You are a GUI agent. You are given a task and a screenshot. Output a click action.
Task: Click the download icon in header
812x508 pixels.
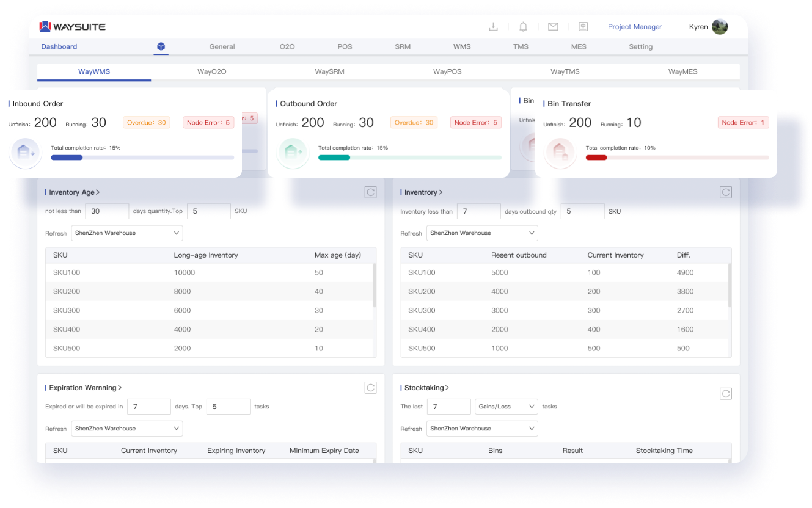tap(493, 27)
